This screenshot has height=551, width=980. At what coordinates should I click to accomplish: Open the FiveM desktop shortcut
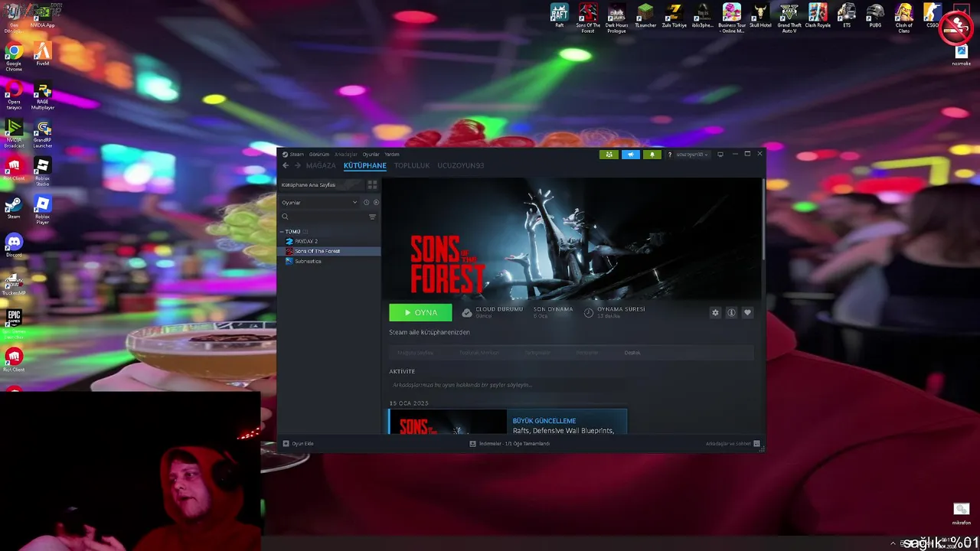[43, 55]
